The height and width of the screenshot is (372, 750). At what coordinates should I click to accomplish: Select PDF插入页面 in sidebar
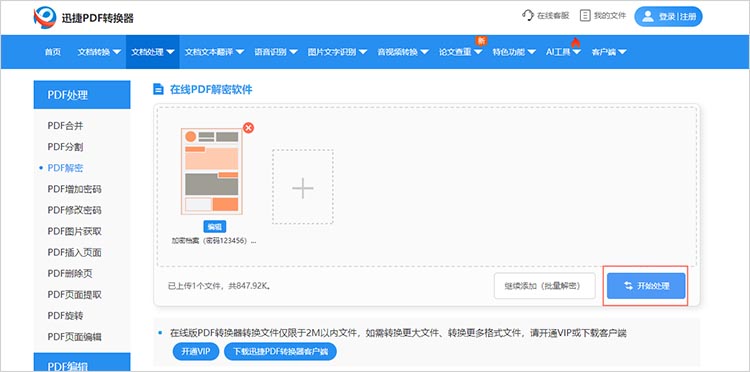pyautogui.click(x=75, y=252)
